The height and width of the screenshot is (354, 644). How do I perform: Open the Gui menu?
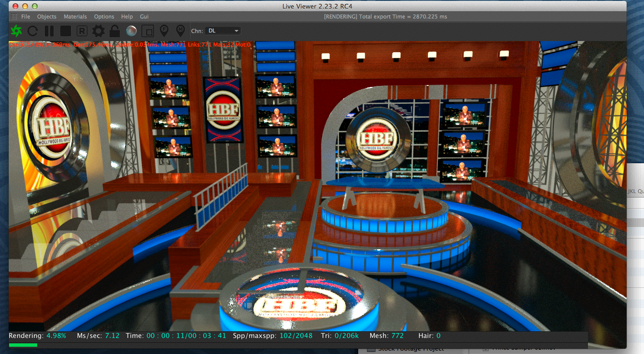[x=144, y=16]
